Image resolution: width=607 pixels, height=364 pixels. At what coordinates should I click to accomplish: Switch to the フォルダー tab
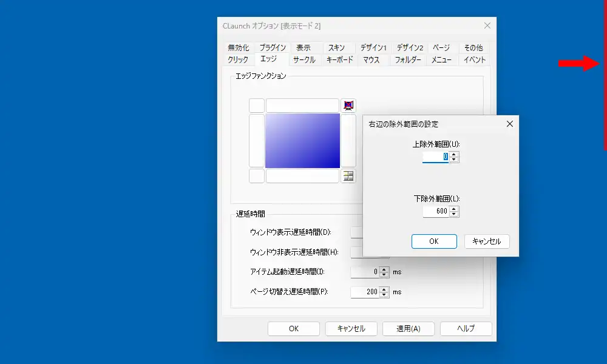[x=408, y=59]
